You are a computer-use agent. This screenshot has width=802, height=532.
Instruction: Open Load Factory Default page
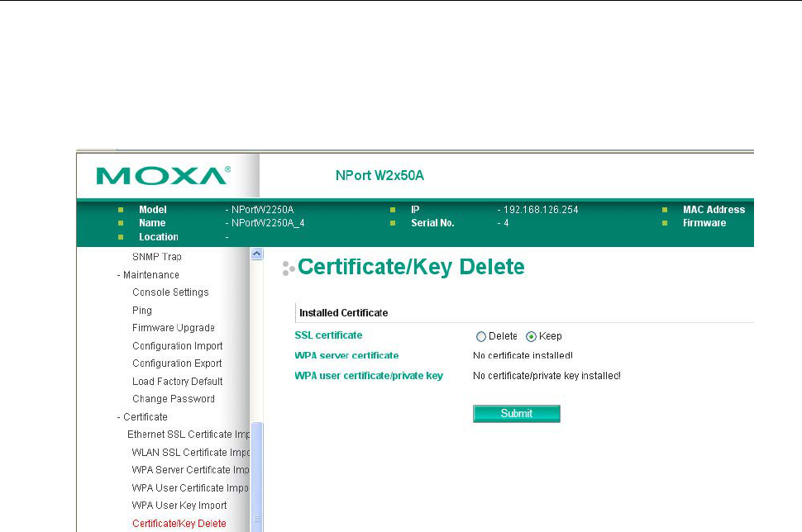tap(178, 382)
